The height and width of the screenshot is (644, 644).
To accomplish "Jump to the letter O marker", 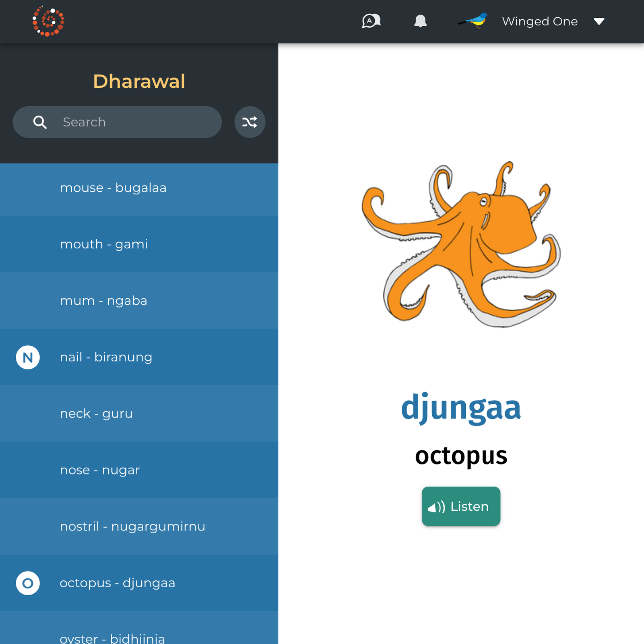I will [28, 583].
